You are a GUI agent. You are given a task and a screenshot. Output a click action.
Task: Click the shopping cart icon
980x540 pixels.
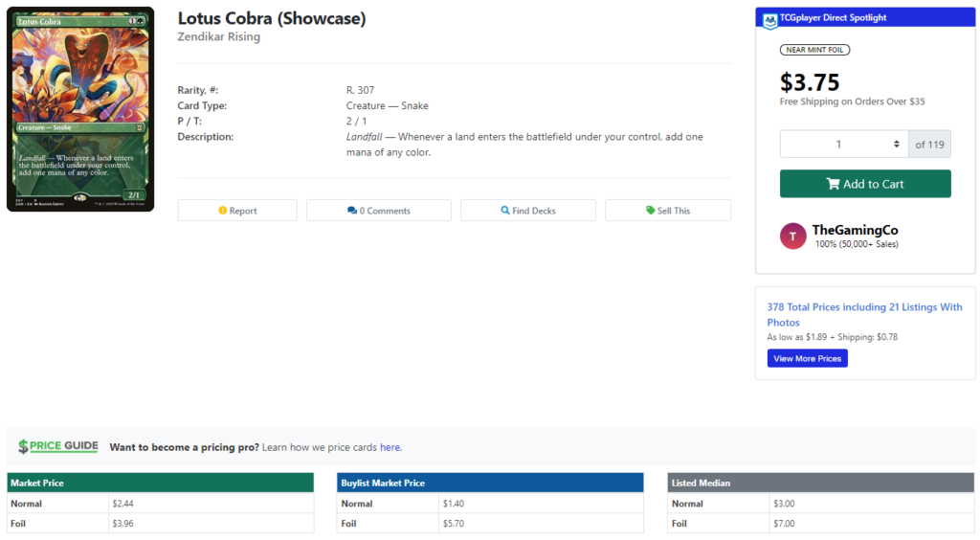(833, 184)
